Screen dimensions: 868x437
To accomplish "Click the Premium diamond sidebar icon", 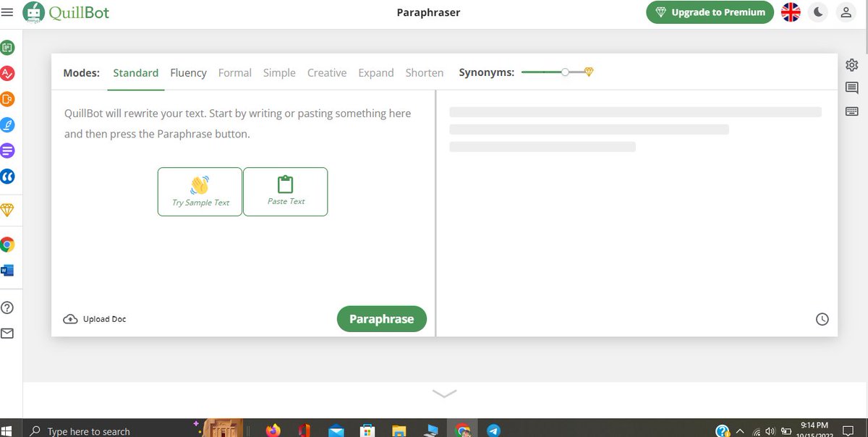I will click(7, 210).
